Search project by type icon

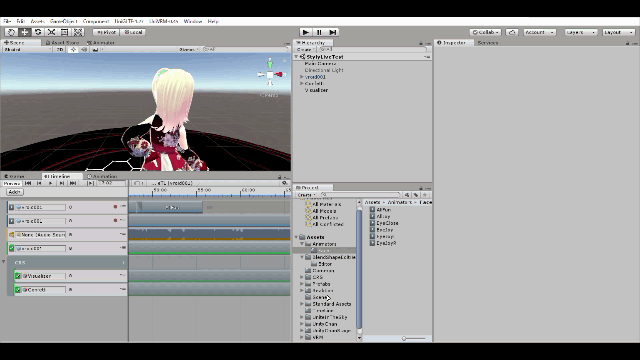click(407, 195)
